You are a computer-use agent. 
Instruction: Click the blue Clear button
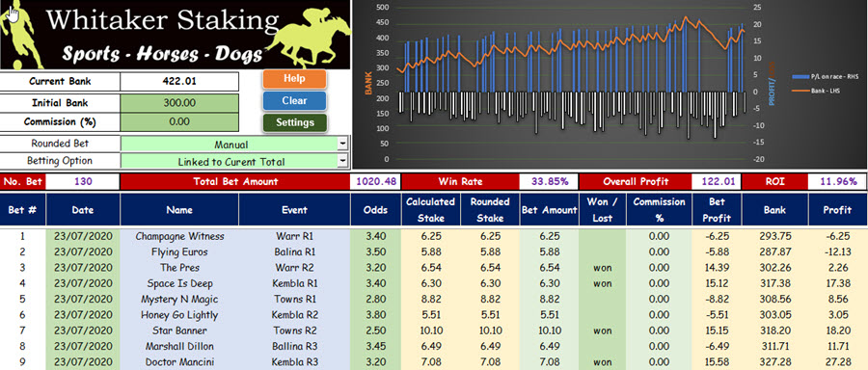tap(294, 100)
